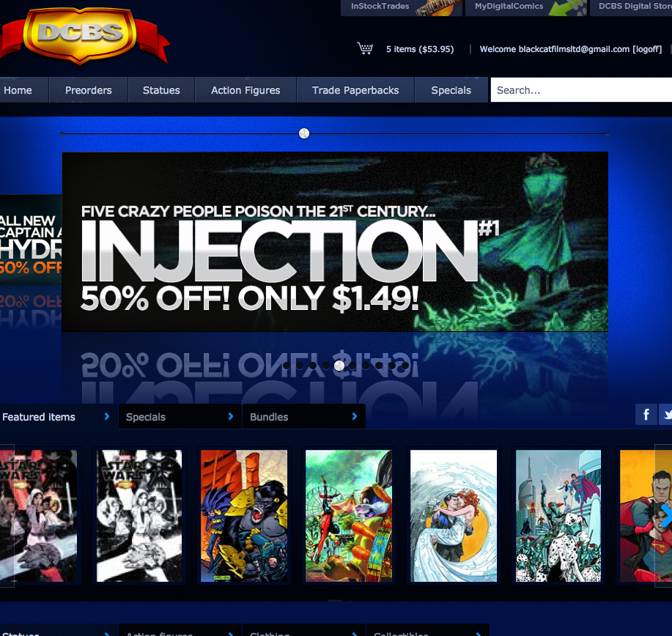Expand the Featured items chevron

click(x=107, y=416)
